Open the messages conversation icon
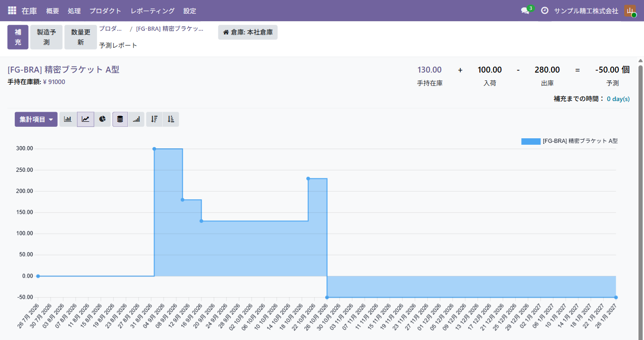644x340 pixels. (x=525, y=11)
